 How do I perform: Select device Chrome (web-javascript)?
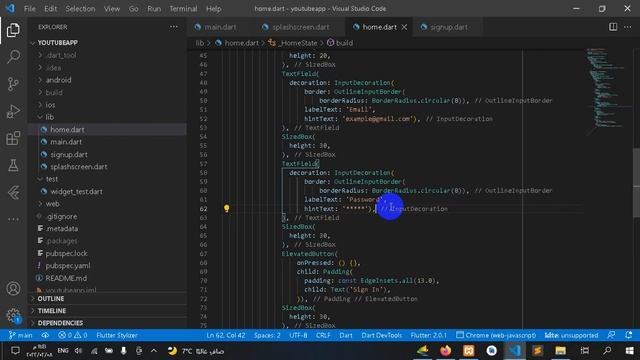click(496, 335)
